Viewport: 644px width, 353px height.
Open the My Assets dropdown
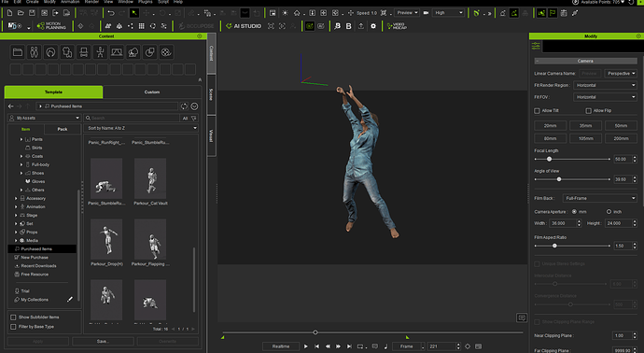pos(45,118)
